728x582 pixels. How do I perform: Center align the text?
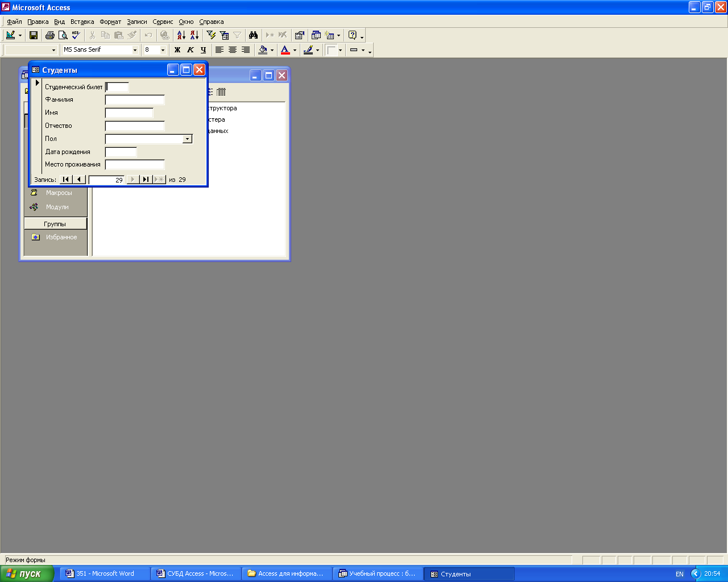click(233, 50)
